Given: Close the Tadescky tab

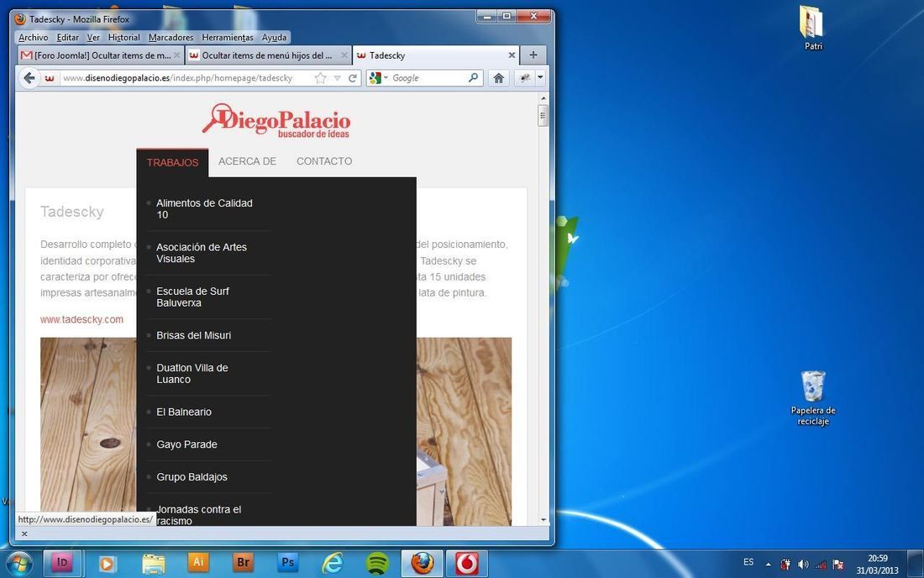Looking at the screenshot, I should click(x=512, y=55).
